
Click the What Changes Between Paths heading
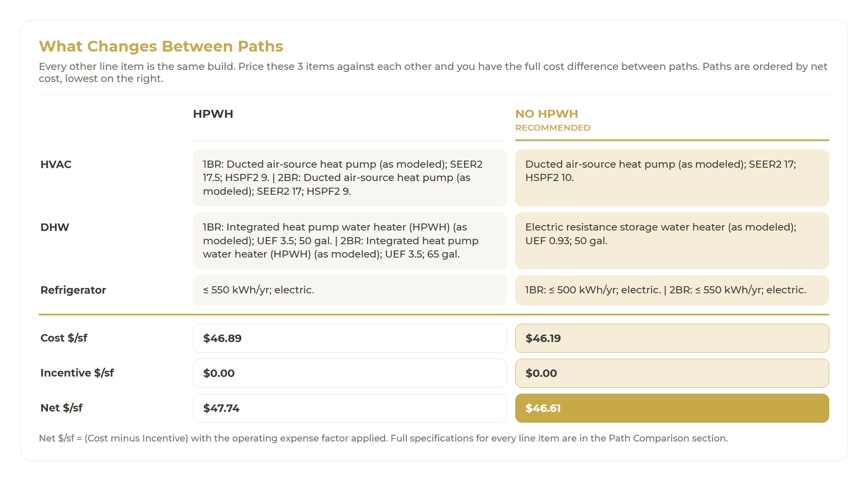pos(161,46)
